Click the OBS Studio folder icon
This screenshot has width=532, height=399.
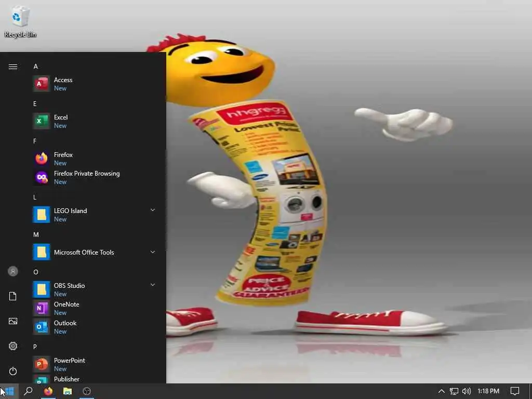(x=41, y=289)
